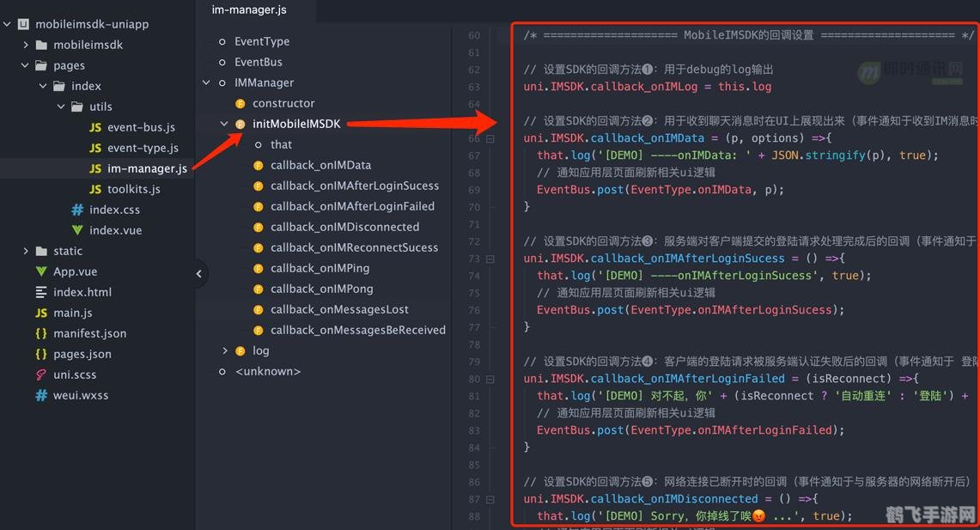980x530 pixels.
Task: Collapse the utils folder
Action: [x=62, y=107]
